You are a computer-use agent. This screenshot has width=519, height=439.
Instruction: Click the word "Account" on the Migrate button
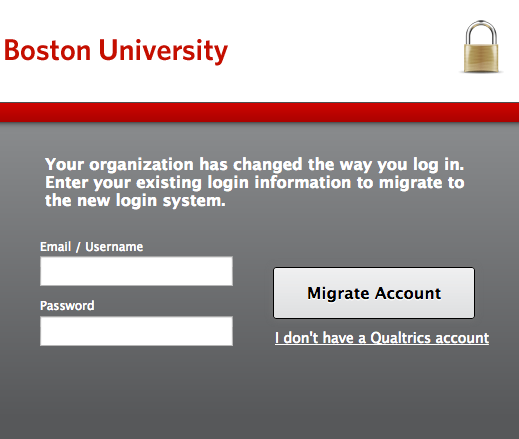tap(408, 293)
